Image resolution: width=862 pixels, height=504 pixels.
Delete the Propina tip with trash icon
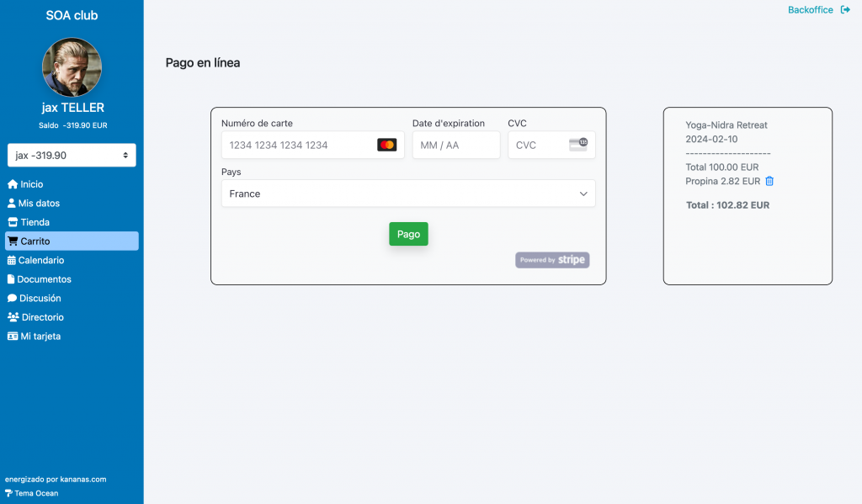769,182
